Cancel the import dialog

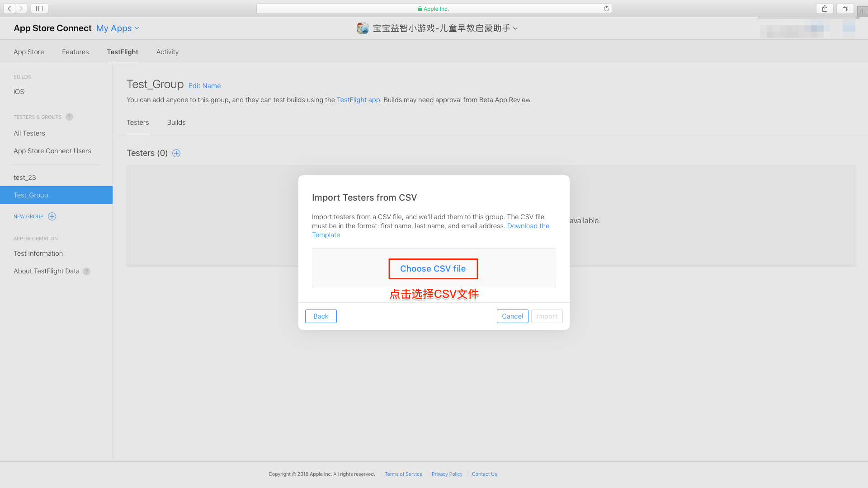tap(513, 316)
